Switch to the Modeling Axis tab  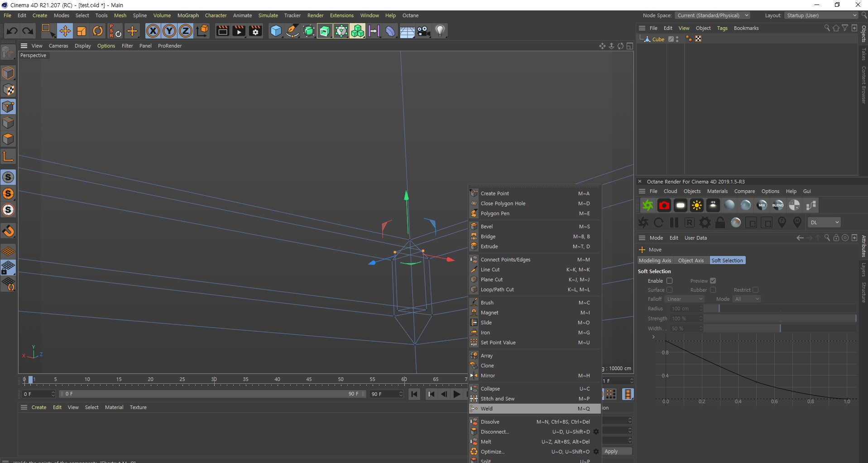(x=655, y=260)
